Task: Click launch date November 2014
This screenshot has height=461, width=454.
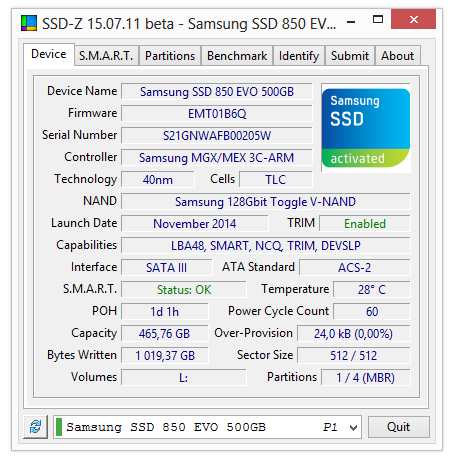Action: (x=195, y=224)
